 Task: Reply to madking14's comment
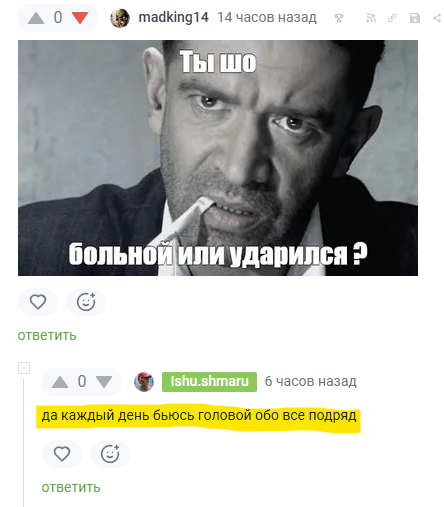coord(47,335)
